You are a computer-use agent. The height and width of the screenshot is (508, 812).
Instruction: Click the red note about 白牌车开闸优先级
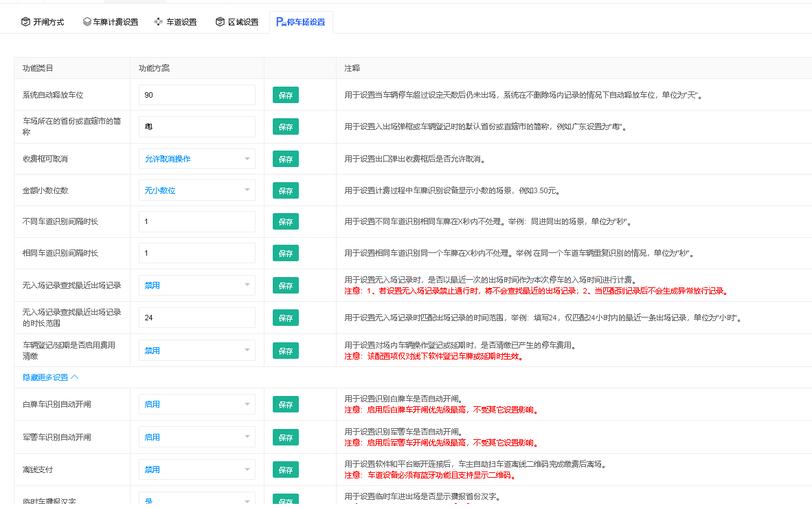pos(443,410)
